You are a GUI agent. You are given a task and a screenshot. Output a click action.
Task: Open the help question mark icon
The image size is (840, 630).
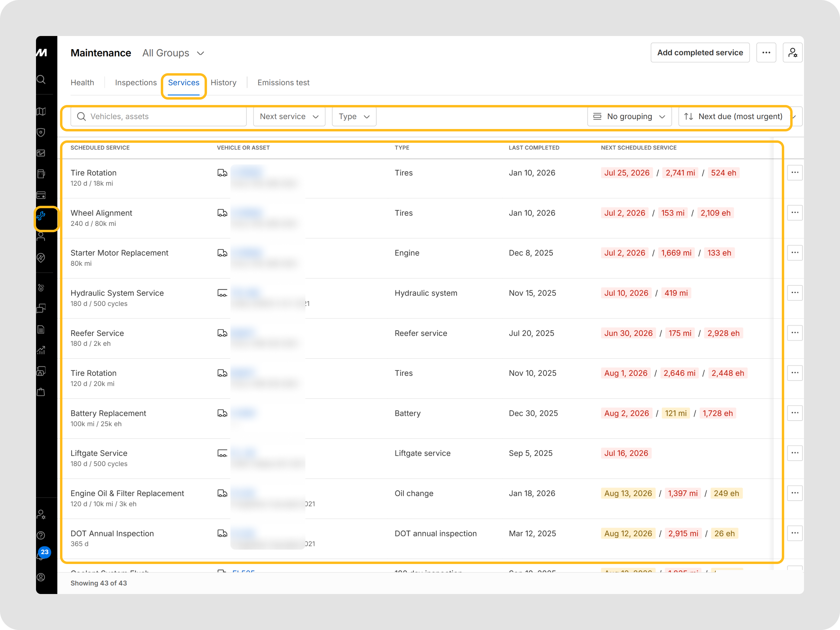pos(41,535)
